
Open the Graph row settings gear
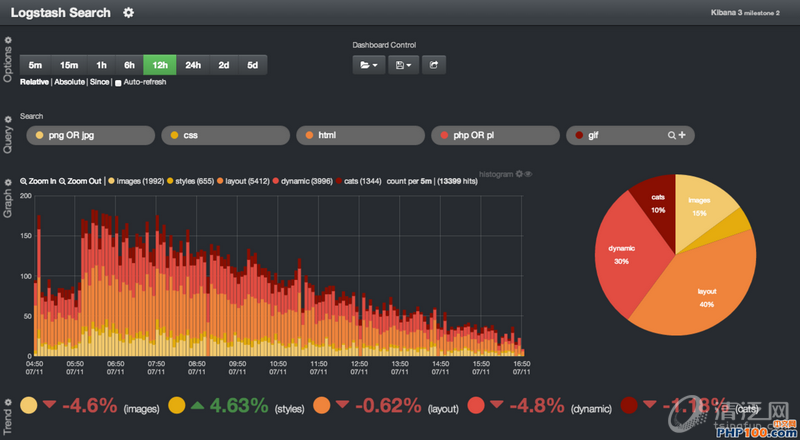coord(9,182)
